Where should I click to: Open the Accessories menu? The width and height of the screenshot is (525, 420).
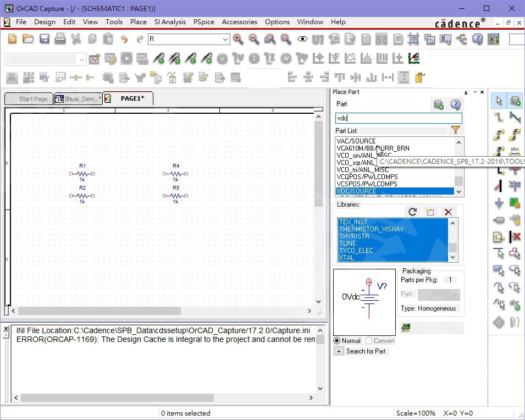coord(239,22)
